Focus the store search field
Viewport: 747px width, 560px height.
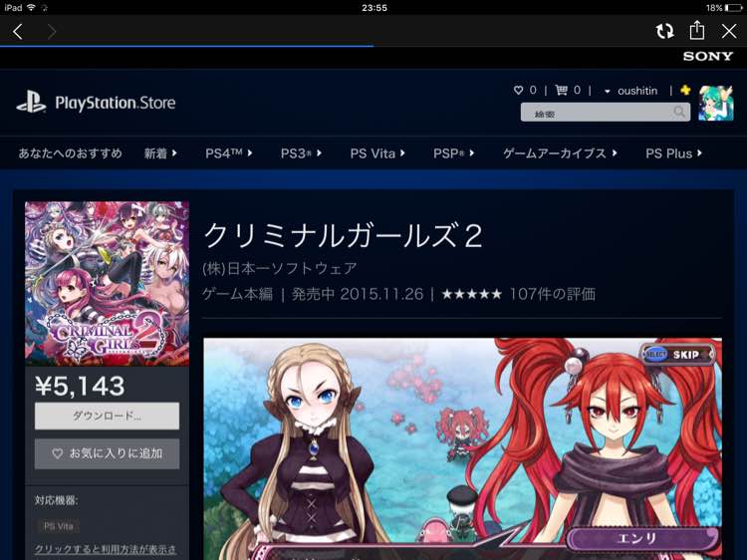point(605,113)
